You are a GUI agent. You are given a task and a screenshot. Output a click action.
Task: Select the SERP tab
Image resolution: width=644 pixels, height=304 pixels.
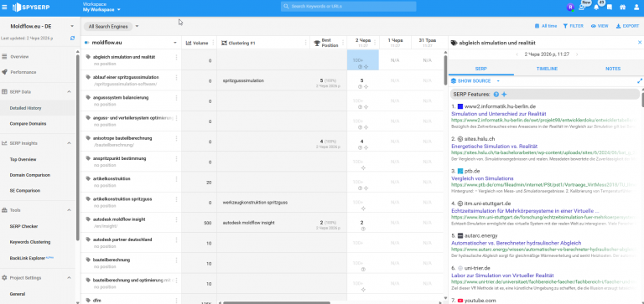click(481, 69)
